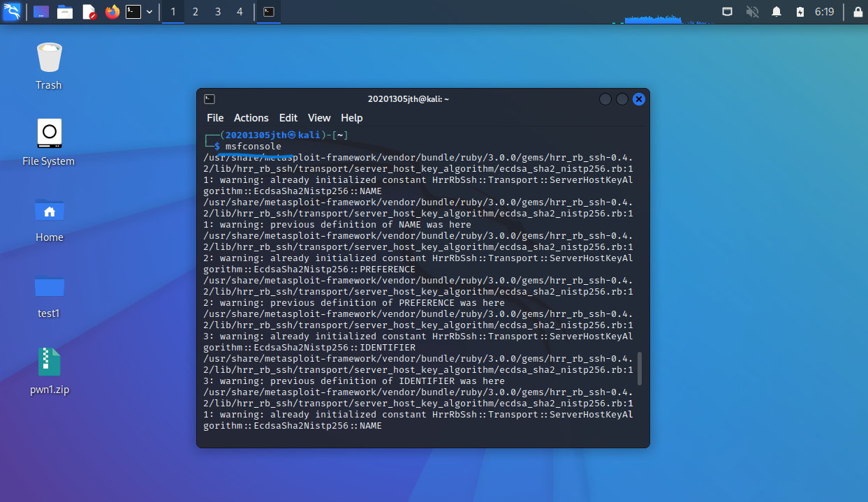This screenshot has width=868, height=502.
Task: Select the Trash desktop icon
Action: pyautogui.click(x=49, y=66)
